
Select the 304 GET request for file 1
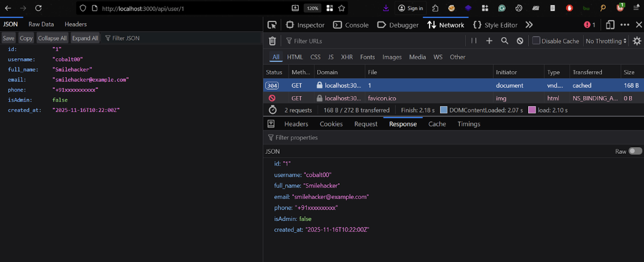[453, 86]
